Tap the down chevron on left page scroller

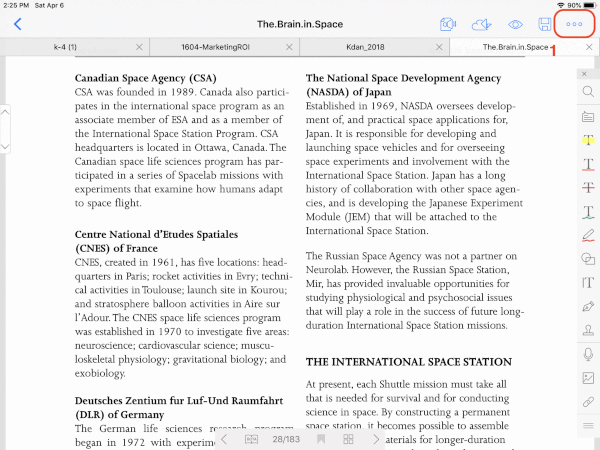[5, 146]
